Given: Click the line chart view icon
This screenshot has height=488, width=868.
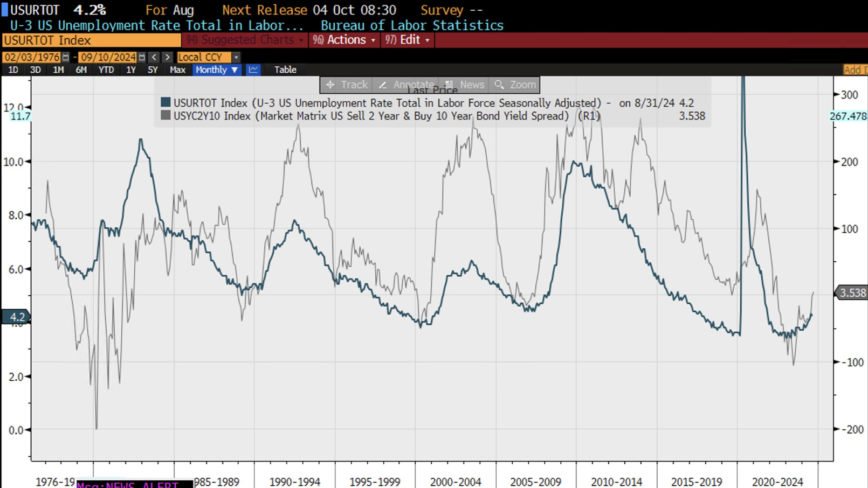Looking at the screenshot, I should [253, 70].
